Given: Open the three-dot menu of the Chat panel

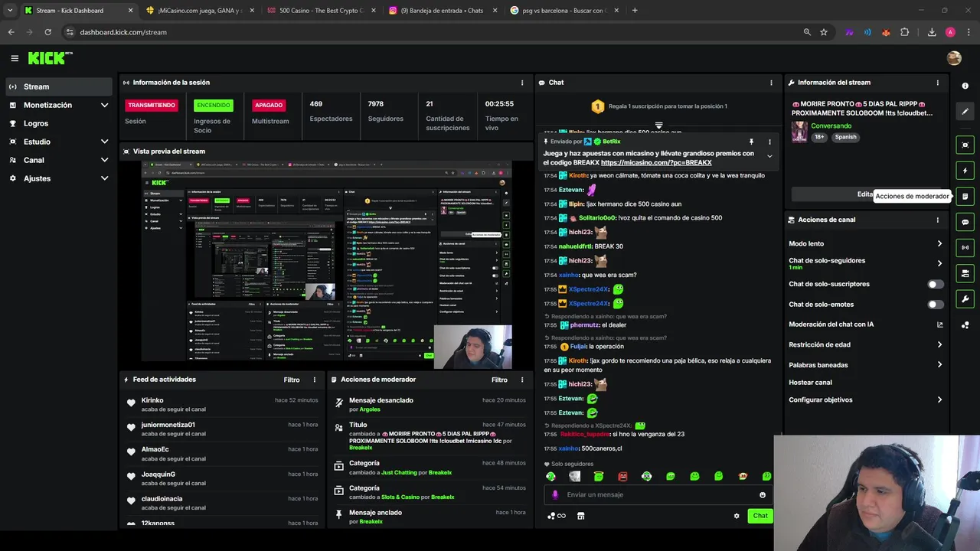Looking at the screenshot, I should 771,83.
